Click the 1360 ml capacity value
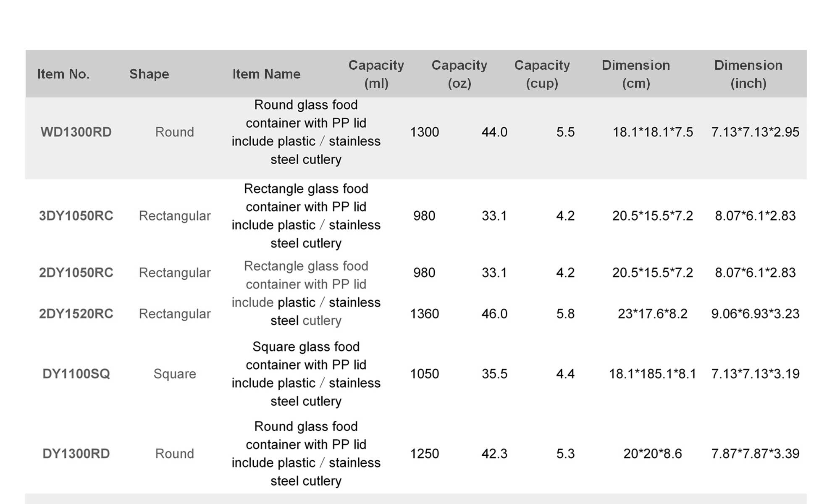 pyautogui.click(x=424, y=314)
